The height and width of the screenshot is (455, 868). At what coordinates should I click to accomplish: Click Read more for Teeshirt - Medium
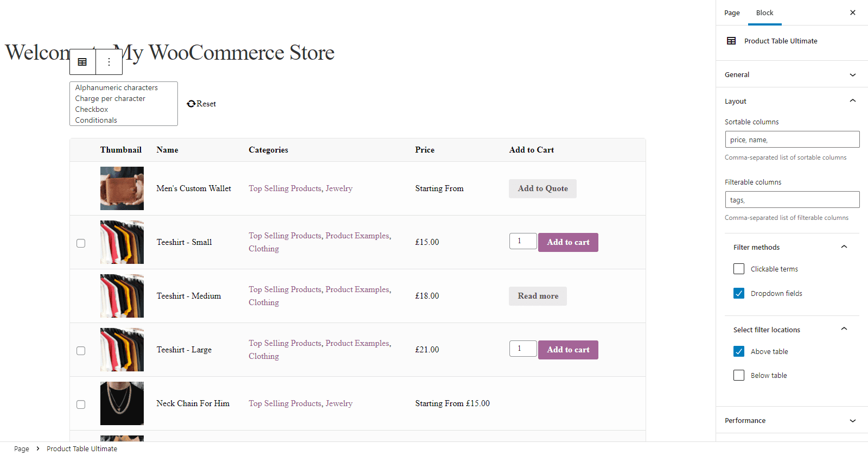[x=538, y=296]
